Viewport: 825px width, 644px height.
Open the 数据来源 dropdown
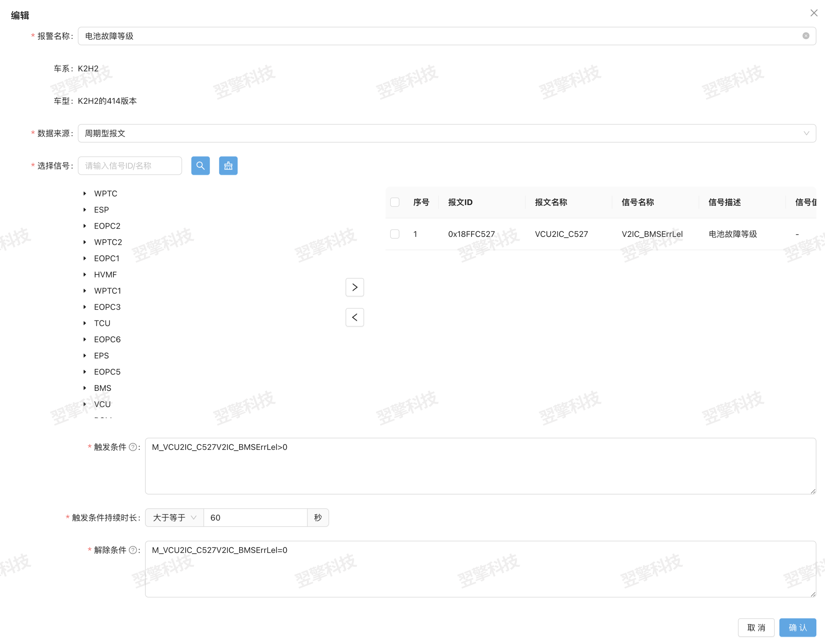tap(447, 133)
